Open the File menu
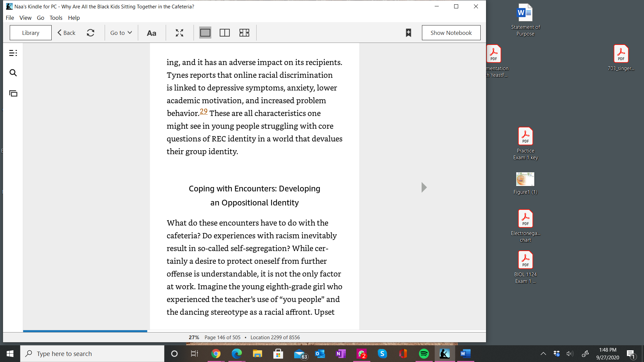 coord(10,18)
